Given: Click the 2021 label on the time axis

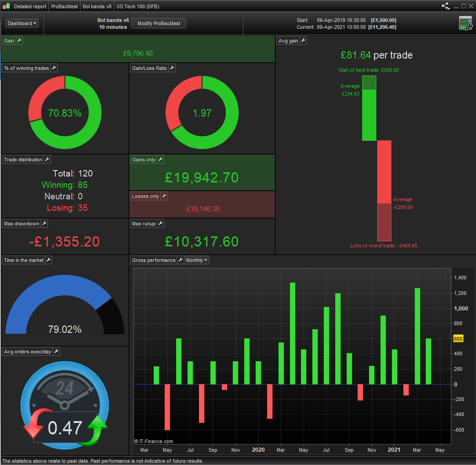Looking at the screenshot, I should tap(394, 450).
